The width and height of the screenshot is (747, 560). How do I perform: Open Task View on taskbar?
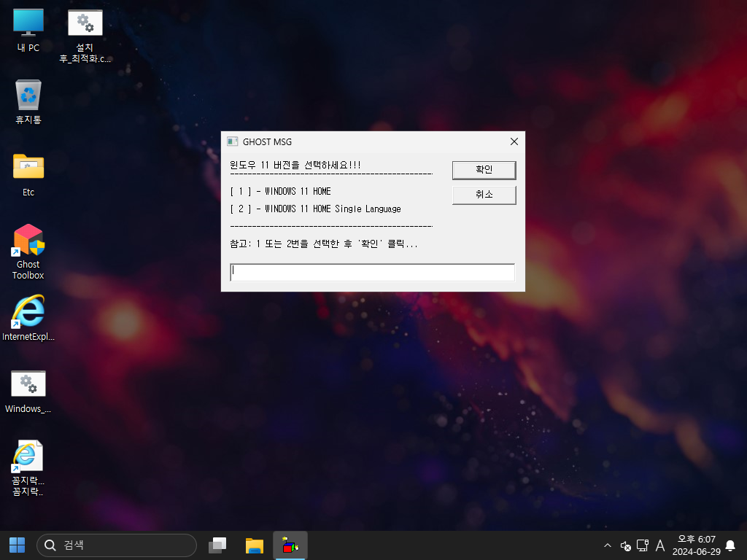(217, 545)
